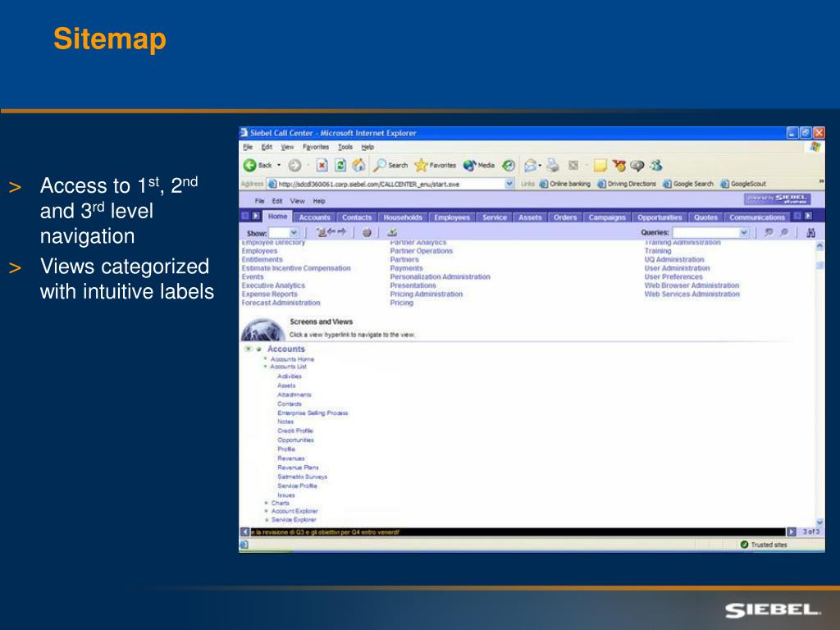This screenshot has height=630, width=840.
Task: Open the GoogleScout link
Action: (743, 184)
